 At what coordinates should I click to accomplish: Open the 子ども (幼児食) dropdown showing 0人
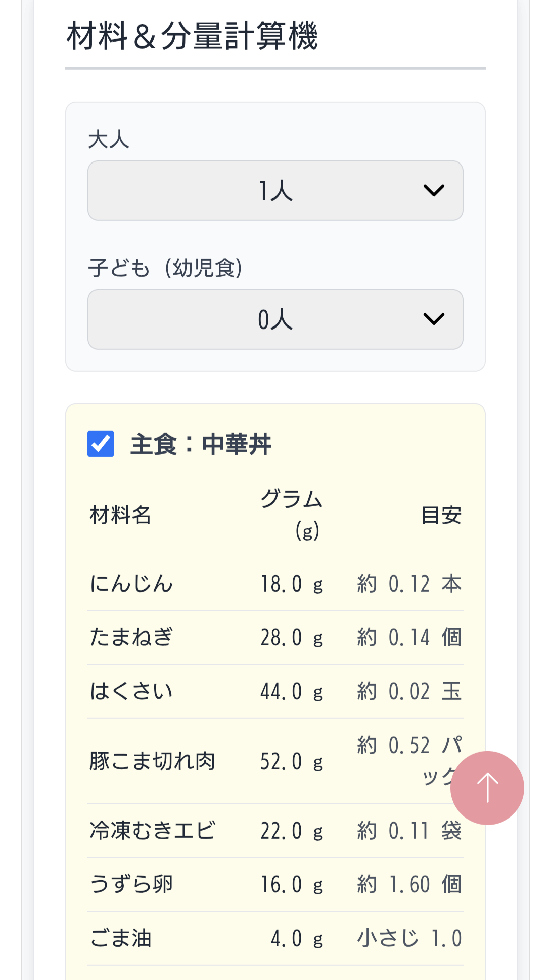[x=275, y=319]
